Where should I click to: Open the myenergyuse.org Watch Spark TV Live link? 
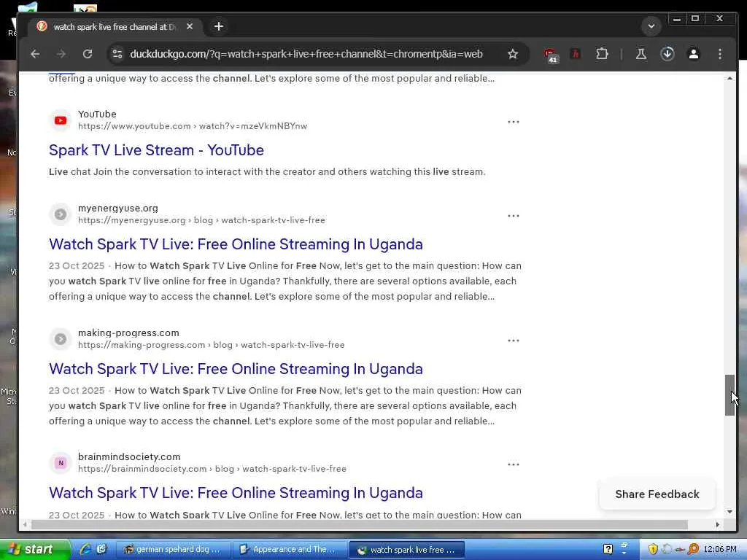236,244
